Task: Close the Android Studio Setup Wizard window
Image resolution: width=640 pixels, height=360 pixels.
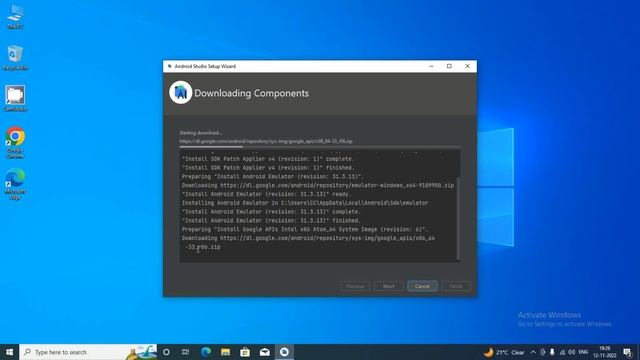Action: click(x=468, y=66)
